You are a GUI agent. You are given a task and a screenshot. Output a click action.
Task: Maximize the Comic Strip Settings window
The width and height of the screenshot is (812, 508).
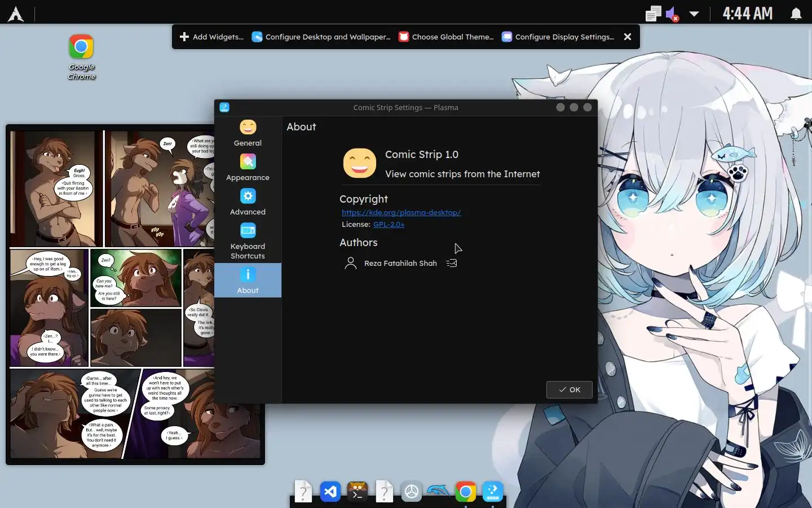[574, 107]
